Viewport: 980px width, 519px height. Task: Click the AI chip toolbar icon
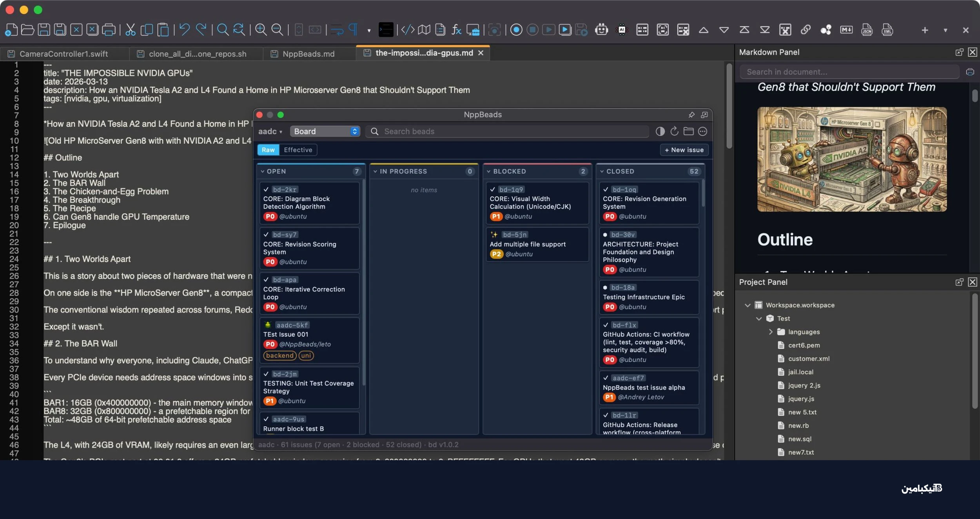coord(622,30)
